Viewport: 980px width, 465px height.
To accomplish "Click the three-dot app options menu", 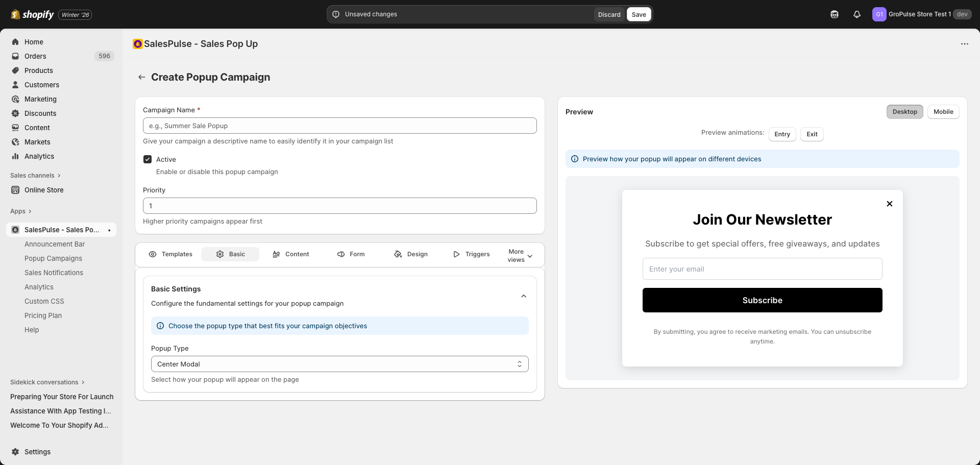I will [x=964, y=44].
